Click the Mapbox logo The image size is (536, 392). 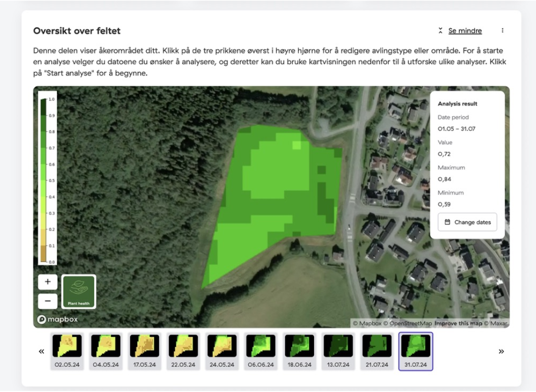(x=58, y=320)
